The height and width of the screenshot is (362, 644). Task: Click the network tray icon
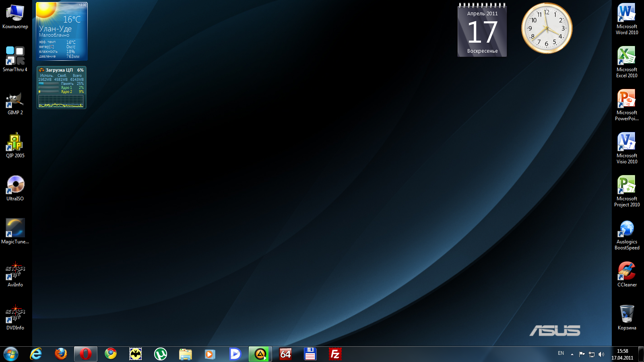pyautogui.click(x=592, y=354)
